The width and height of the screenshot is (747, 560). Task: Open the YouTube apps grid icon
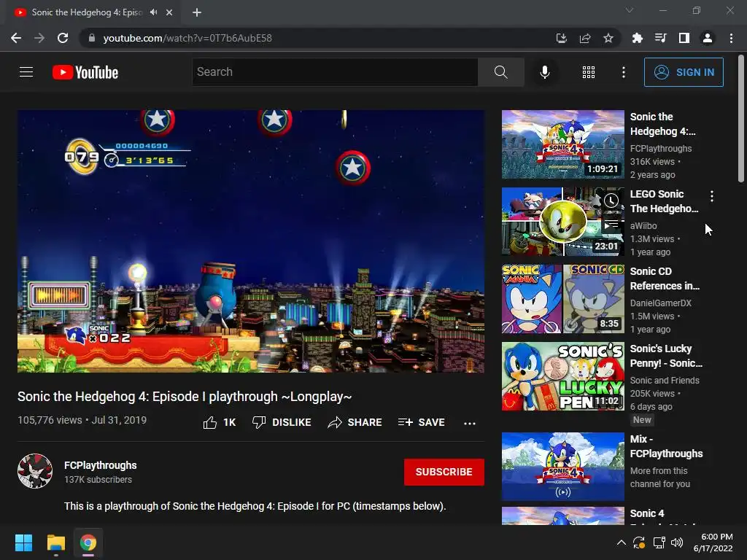coord(589,72)
